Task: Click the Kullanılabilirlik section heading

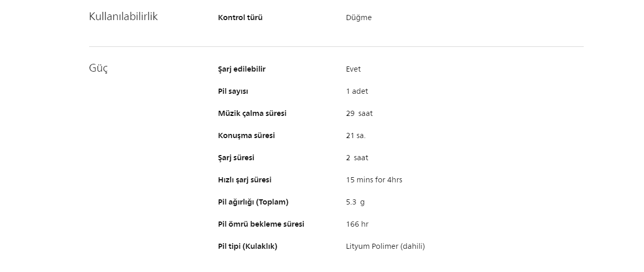Action: (123, 16)
